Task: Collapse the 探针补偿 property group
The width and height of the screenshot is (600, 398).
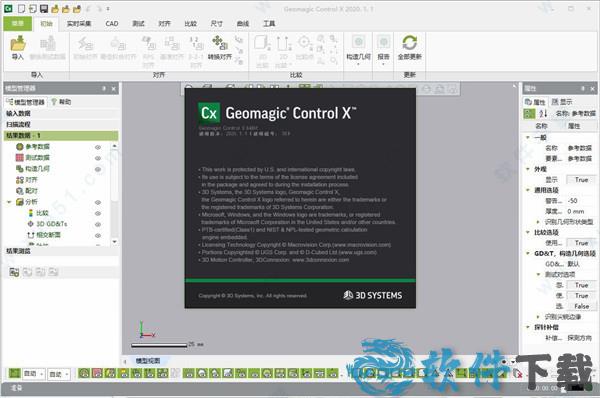Action: coord(528,327)
